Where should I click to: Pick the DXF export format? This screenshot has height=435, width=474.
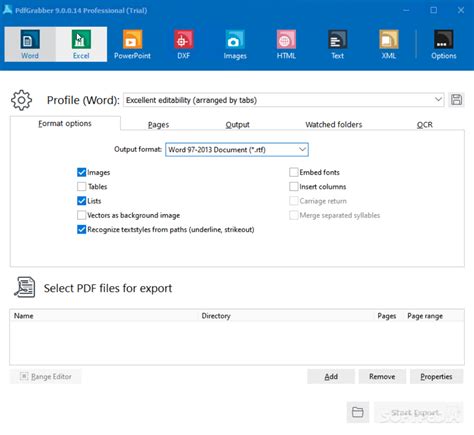click(184, 44)
